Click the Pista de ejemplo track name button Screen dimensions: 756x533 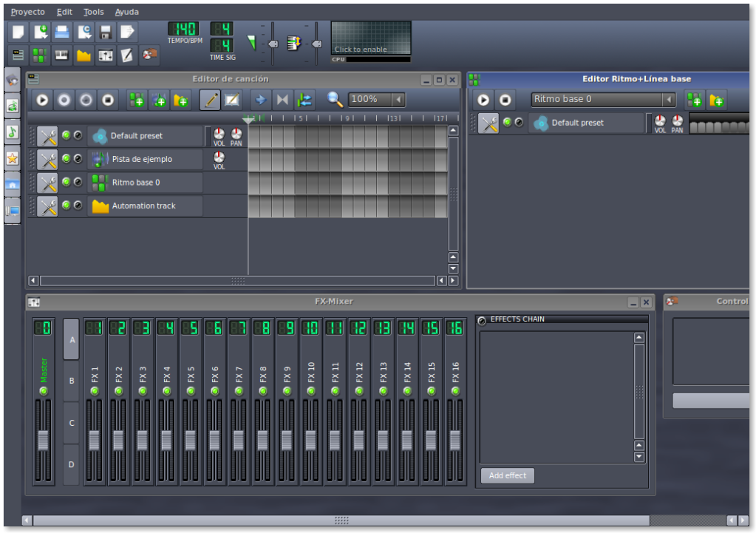coord(145,159)
